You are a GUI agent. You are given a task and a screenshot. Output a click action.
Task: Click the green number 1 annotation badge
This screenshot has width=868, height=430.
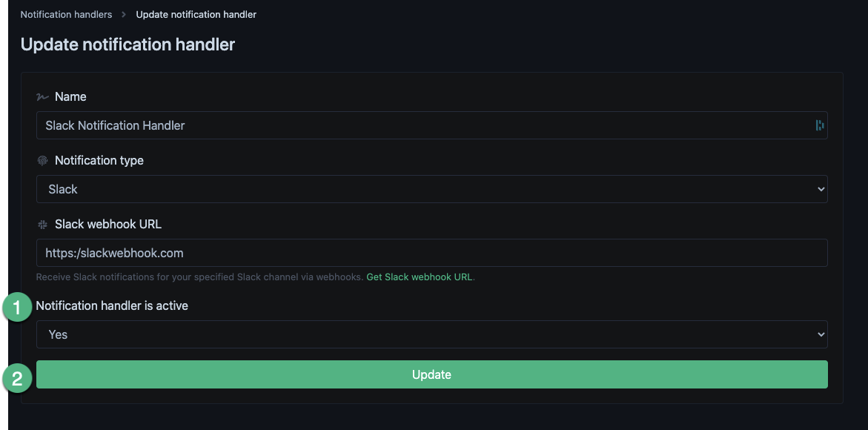click(x=17, y=307)
